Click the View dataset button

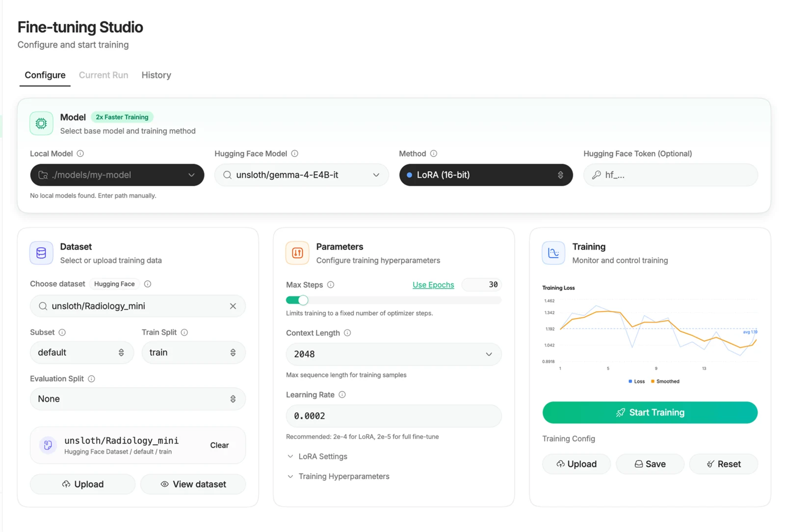[193, 484]
